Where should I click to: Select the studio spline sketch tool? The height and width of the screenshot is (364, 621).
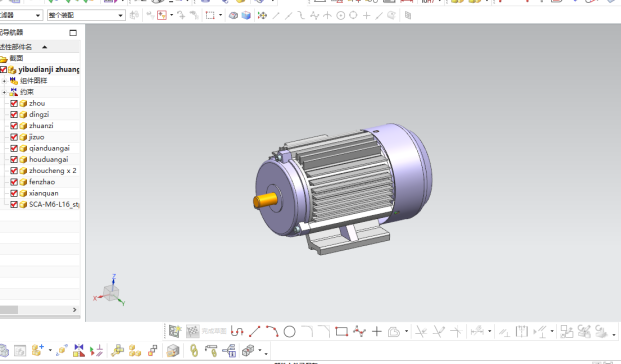pos(359,331)
